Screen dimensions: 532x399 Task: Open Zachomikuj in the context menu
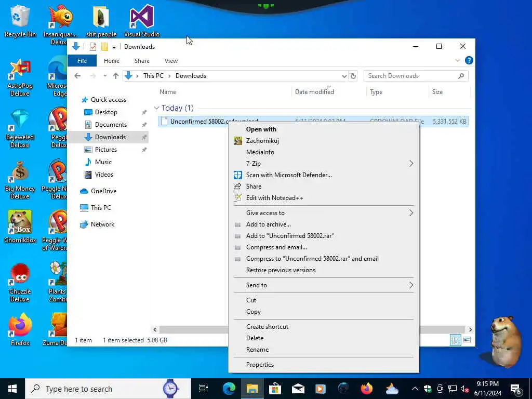[x=323, y=140]
